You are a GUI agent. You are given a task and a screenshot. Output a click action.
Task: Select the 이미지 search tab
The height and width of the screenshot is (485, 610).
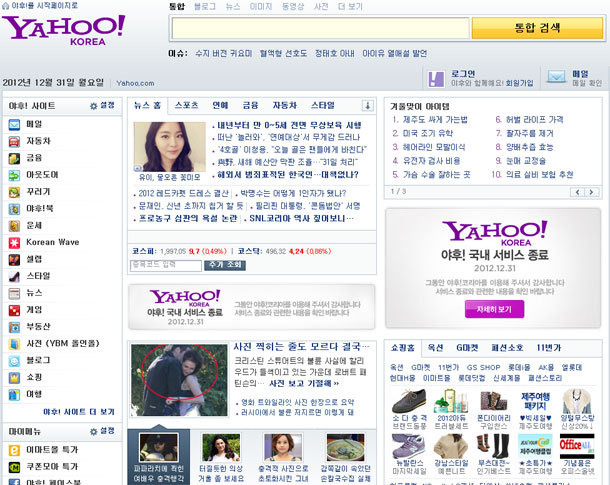pos(261,7)
